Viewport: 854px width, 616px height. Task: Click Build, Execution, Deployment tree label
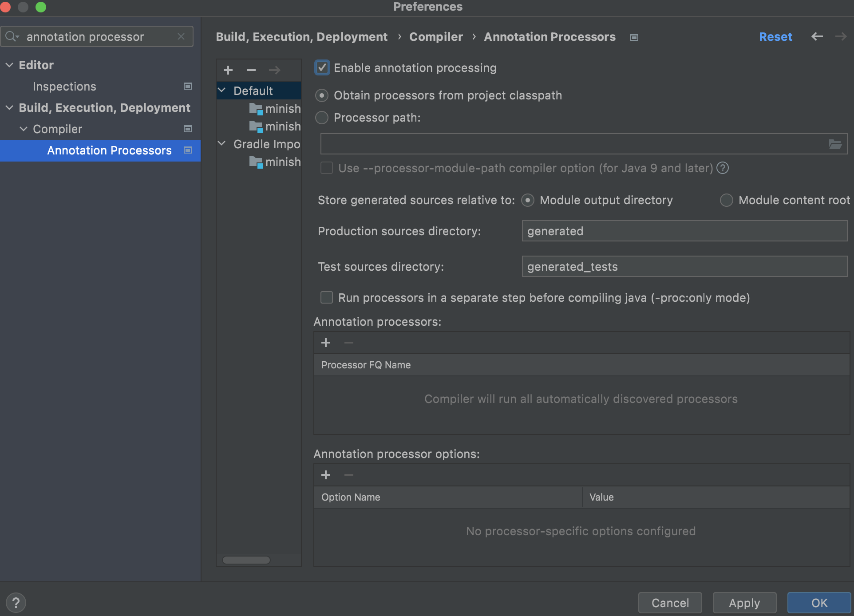coord(104,108)
